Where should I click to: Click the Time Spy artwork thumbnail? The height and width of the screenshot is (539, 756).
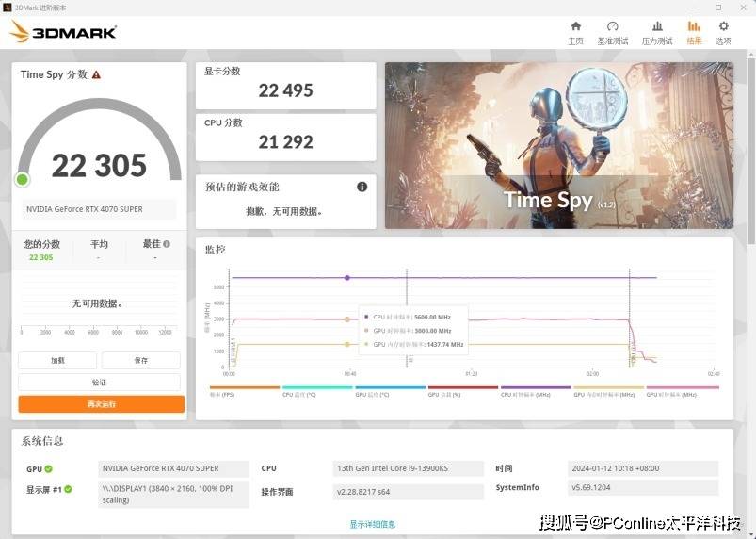pos(559,145)
